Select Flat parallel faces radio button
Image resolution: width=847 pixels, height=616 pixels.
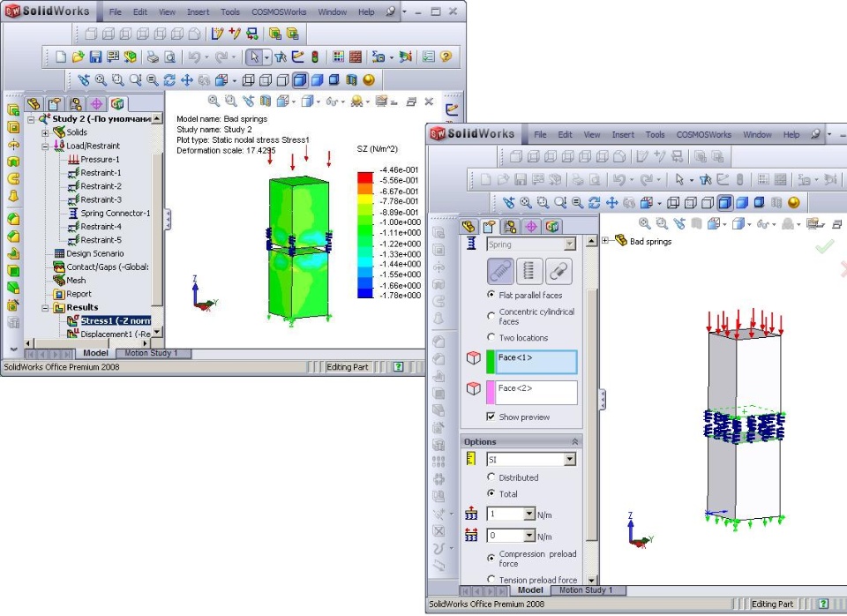point(491,295)
